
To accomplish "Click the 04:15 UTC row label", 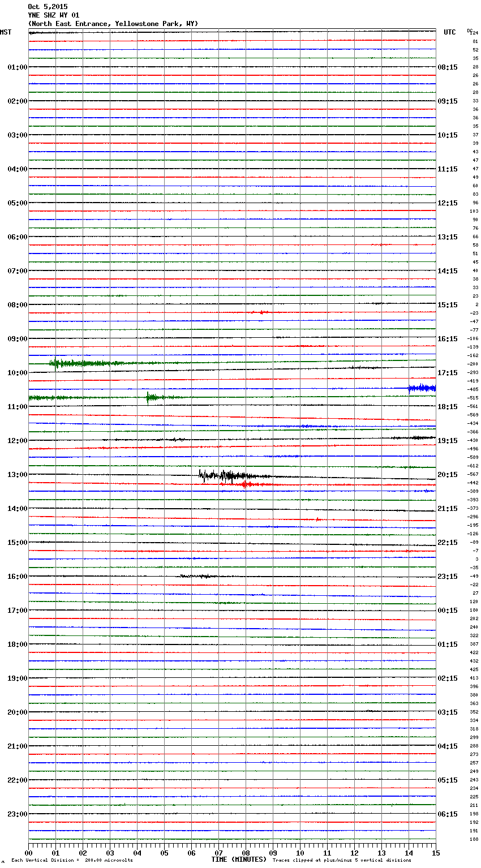I will click(448, 746).
